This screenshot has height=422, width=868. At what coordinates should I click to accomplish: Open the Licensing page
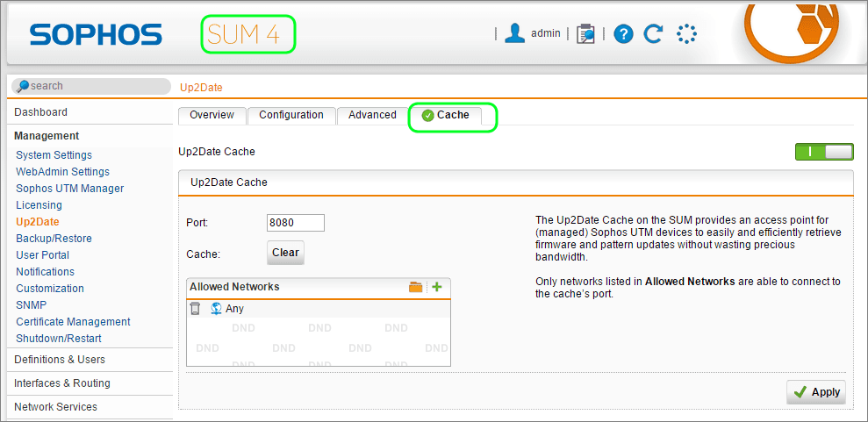(39, 205)
